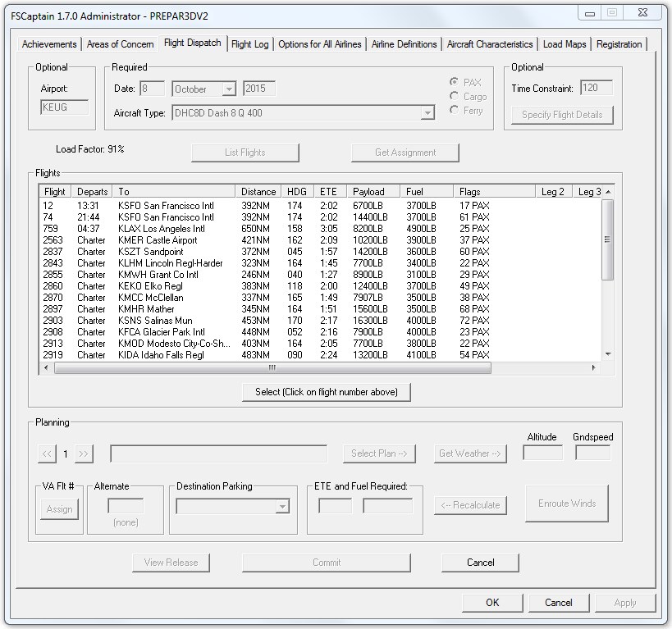Open the Destination Parking dropdown
Viewport: 672px width, 629px height.
point(282,507)
